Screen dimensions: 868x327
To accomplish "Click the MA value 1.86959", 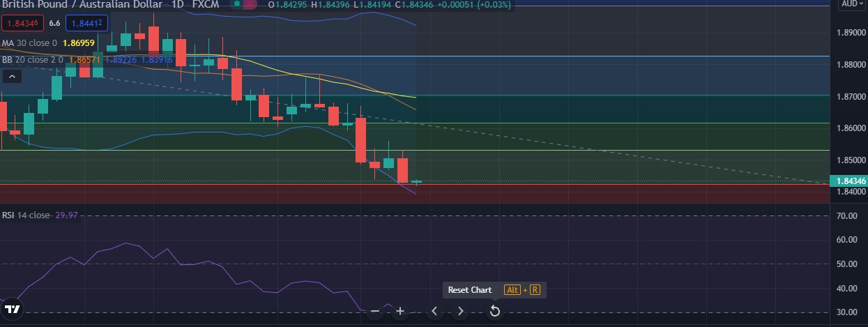I will click(x=77, y=43).
